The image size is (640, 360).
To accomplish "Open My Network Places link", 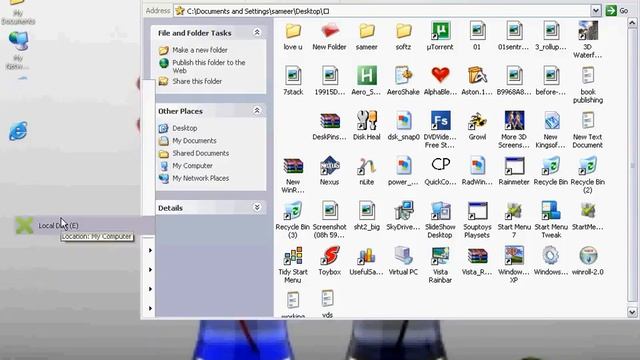I will [200, 178].
